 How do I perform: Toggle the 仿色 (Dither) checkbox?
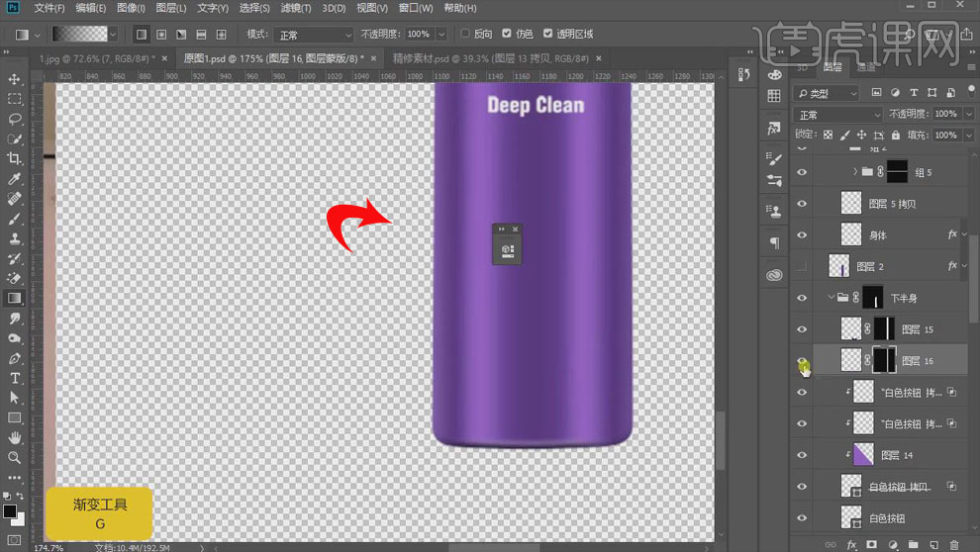tap(507, 34)
